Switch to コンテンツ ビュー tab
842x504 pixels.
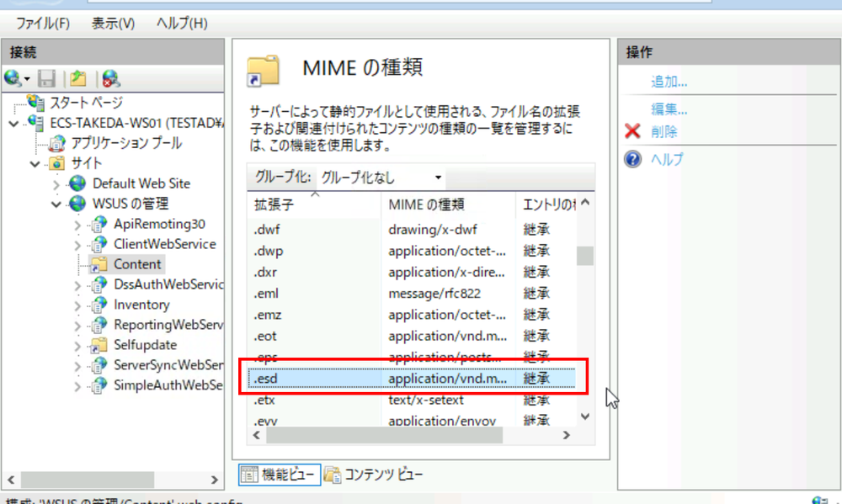374,475
